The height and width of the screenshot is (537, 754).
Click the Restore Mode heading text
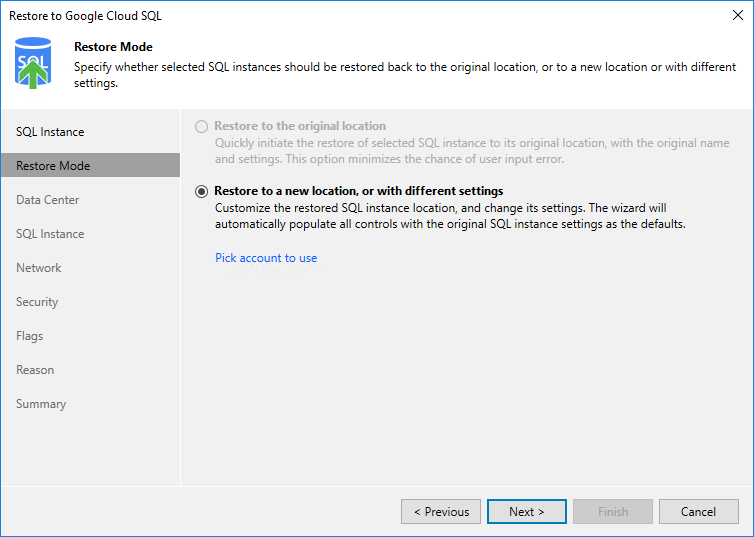coord(113,47)
